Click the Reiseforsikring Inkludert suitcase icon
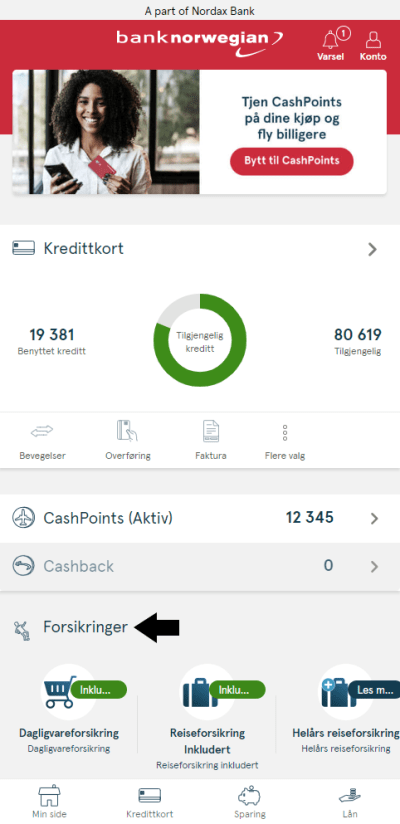The image size is (400, 824). pyautogui.click(x=200, y=692)
